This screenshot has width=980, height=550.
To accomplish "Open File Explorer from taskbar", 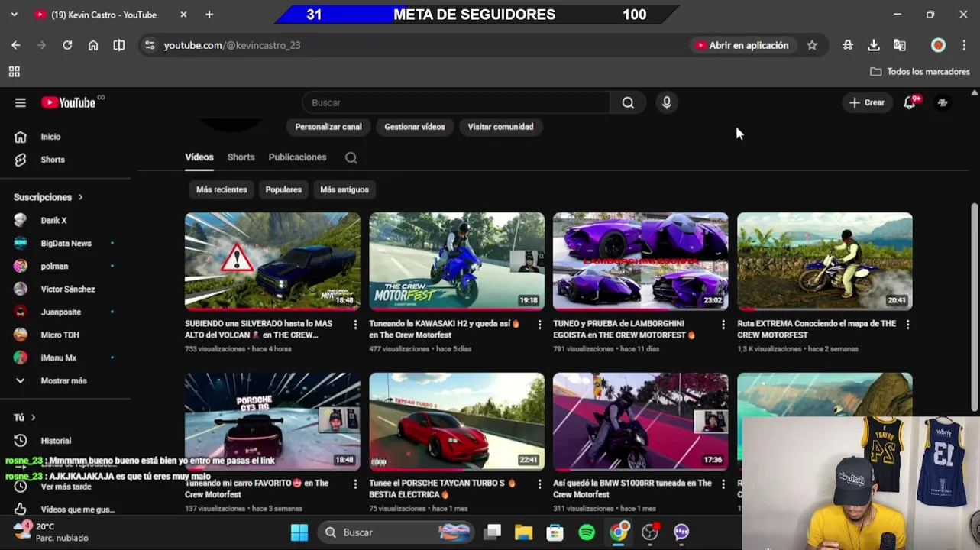I will (x=523, y=532).
